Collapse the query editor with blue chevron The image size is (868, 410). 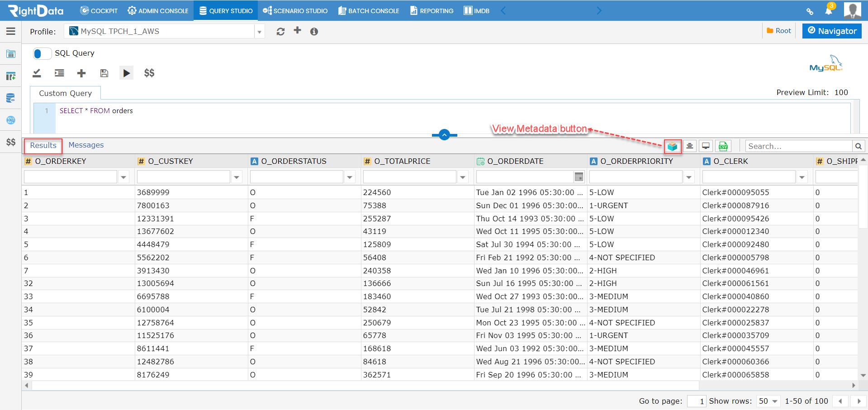tap(445, 135)
